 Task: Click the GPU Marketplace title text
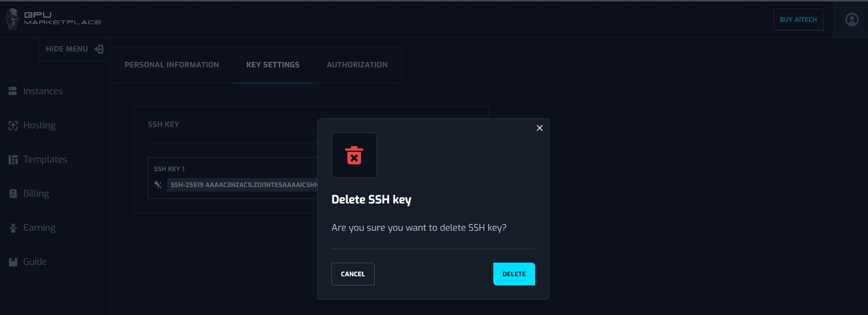coord(62,19)
